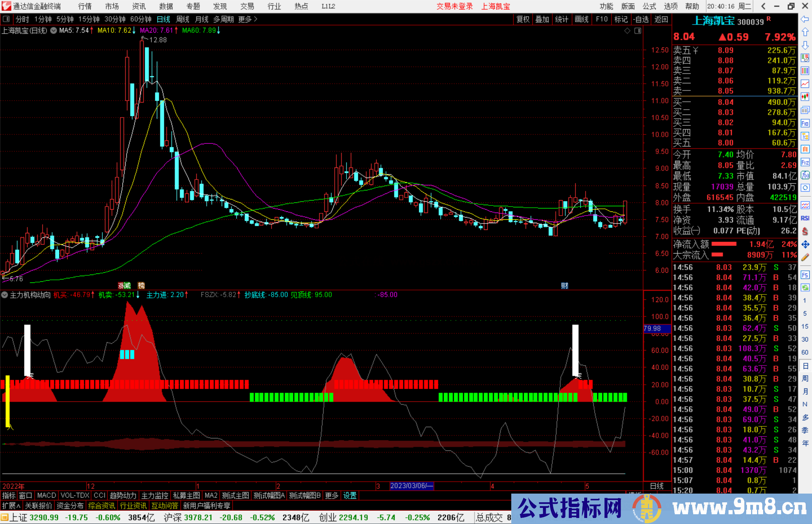The image size is (812, 524).
Task: Toggle the chart panel maximize icon near price axis
Action: click(638, 31)
